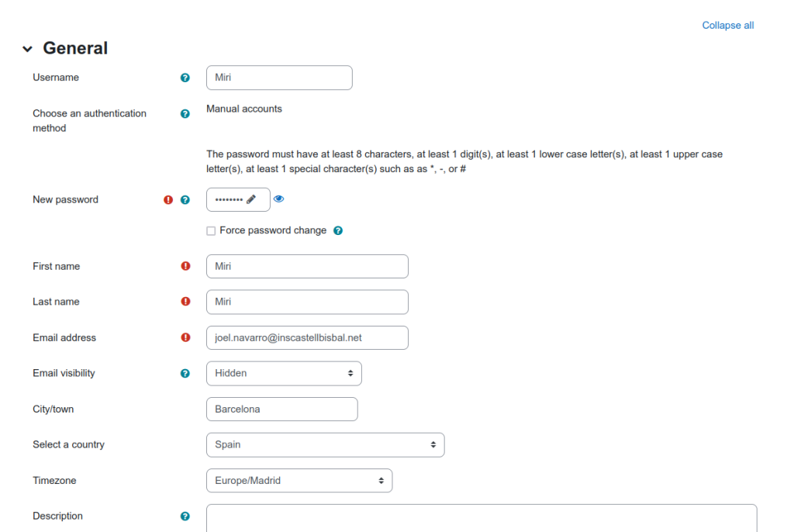Image resolution: width=794 pixels, height=532 pixels.
Task: Click into the Description text area
Action: (481, 517)
